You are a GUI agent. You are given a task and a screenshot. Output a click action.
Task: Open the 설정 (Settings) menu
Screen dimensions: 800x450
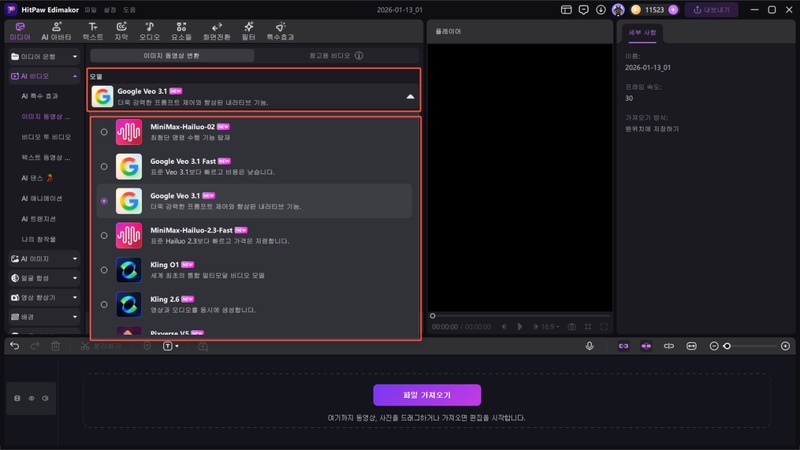(x=110, y=10)
